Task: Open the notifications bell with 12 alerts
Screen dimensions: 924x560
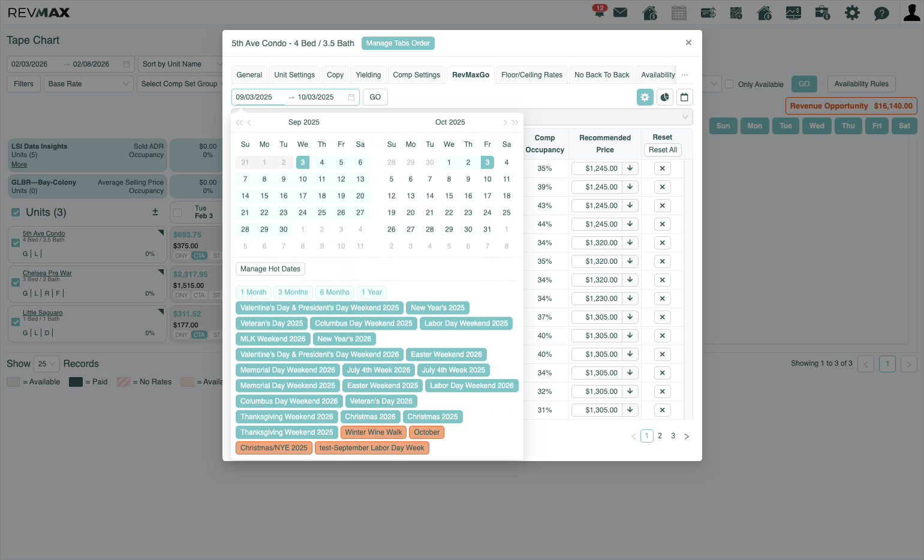Action: click(599, 12)
